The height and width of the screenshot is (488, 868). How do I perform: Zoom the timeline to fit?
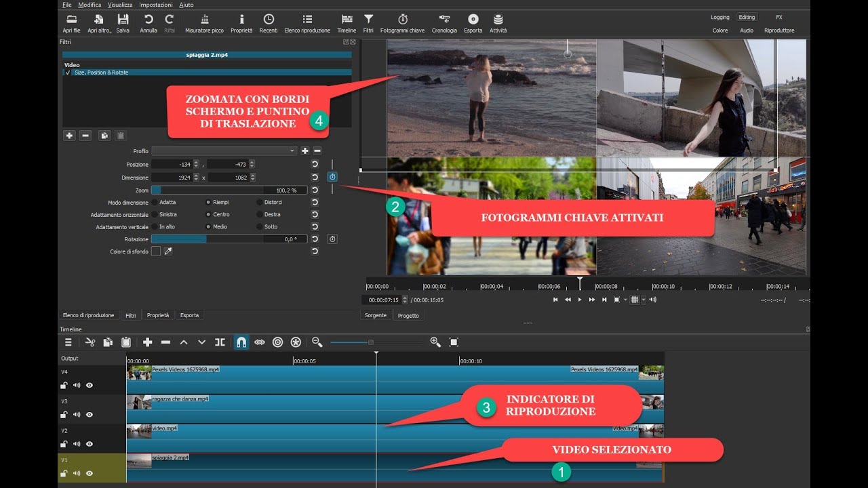[454, 342]
